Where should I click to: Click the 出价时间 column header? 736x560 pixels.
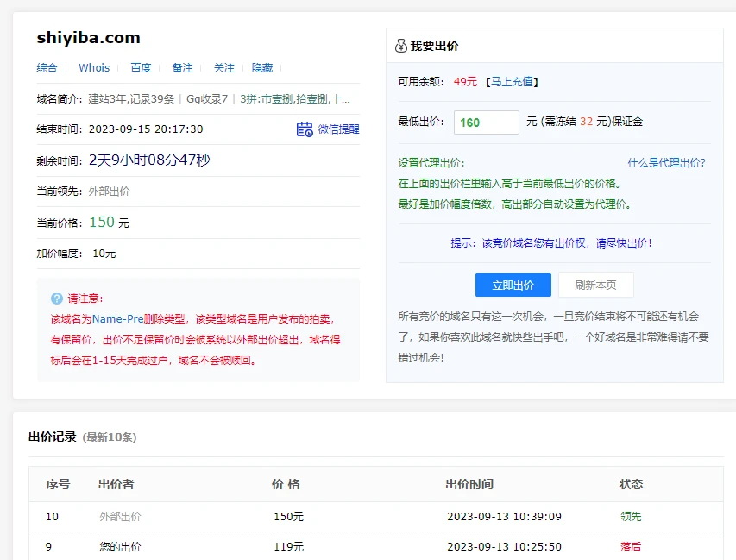pos(469,485)
